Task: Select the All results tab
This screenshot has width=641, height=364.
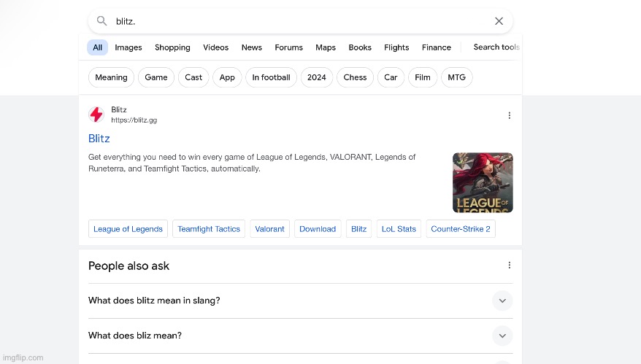Action: coord(97,47)
